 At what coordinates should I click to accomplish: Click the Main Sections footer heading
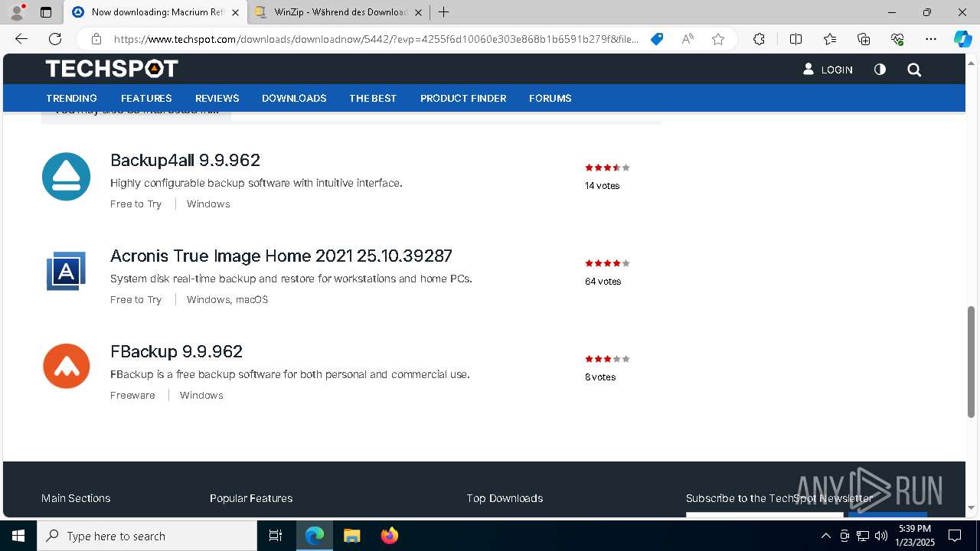pyautogui.click(x=76, y=498)
